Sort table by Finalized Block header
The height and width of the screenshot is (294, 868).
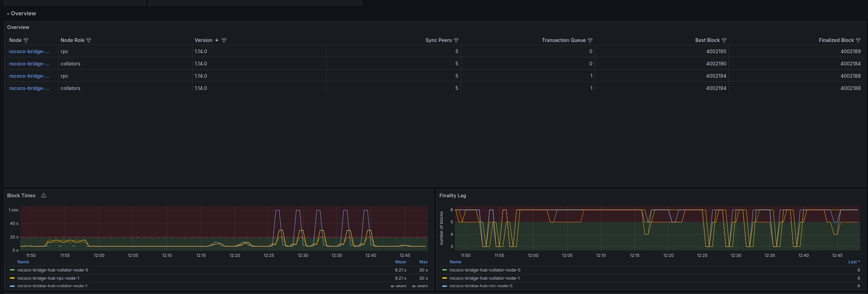(836, 40)
